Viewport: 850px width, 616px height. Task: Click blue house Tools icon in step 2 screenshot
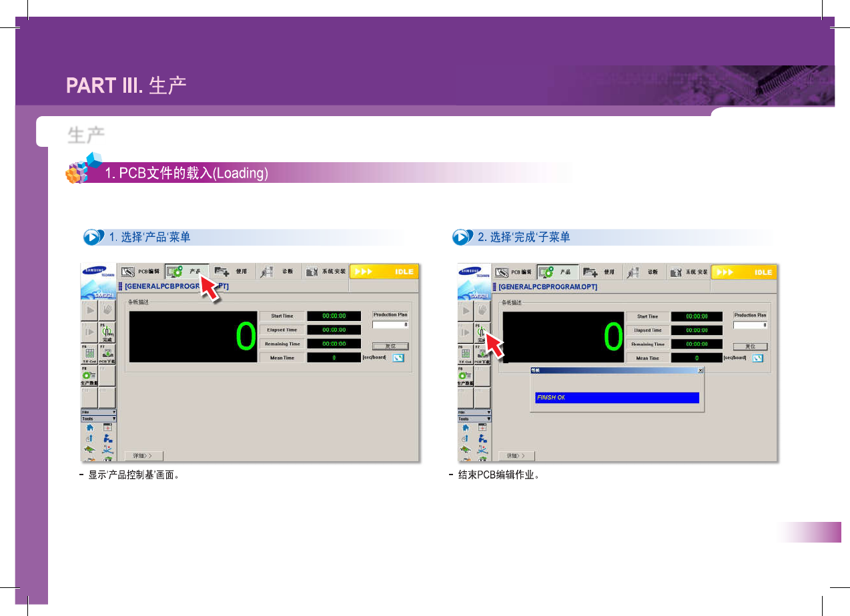465,428
